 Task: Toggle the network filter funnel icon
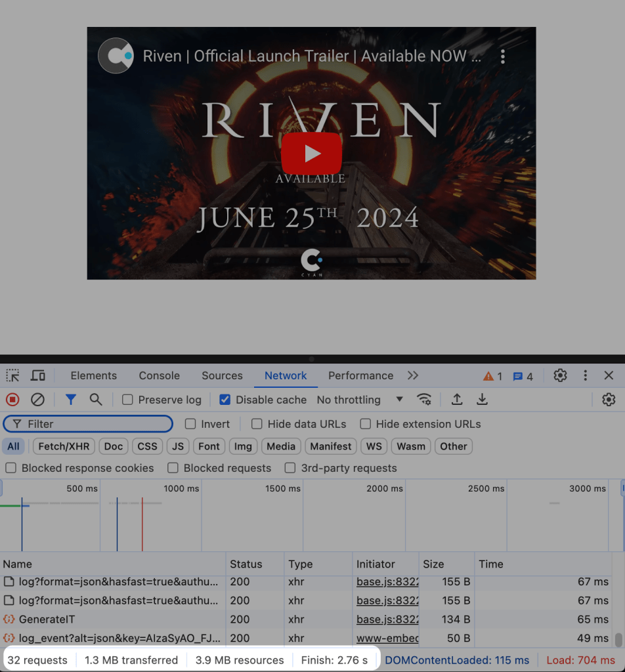click(71, 399)
